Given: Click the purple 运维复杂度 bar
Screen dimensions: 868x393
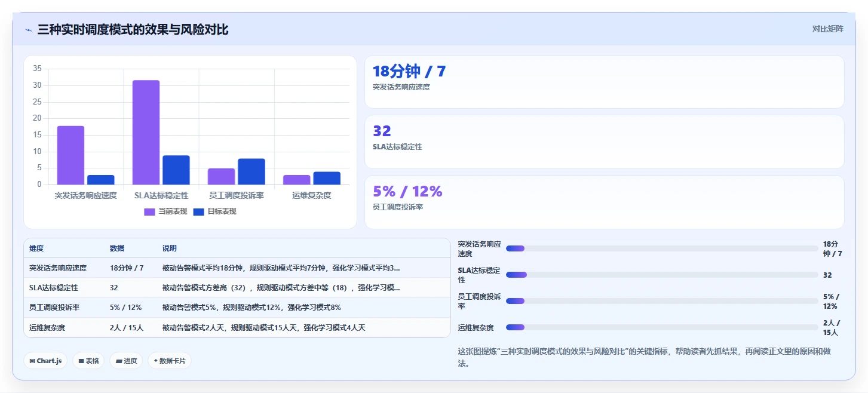Looking at the screenshot, I should [x=297, y=180].
